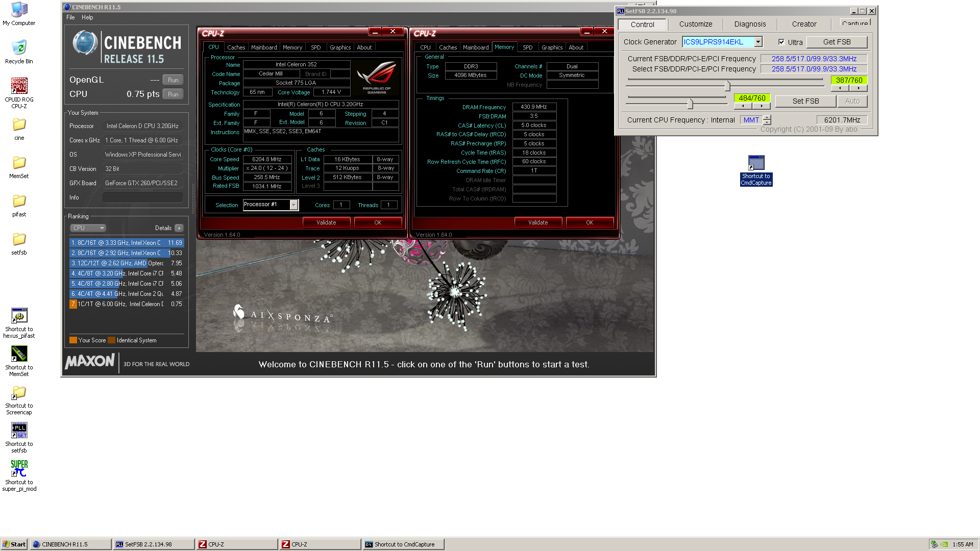The height and width of the screenshot is (551, 980).
Task: Click the NVIDIA system tray icon
Action: point(944,544)
